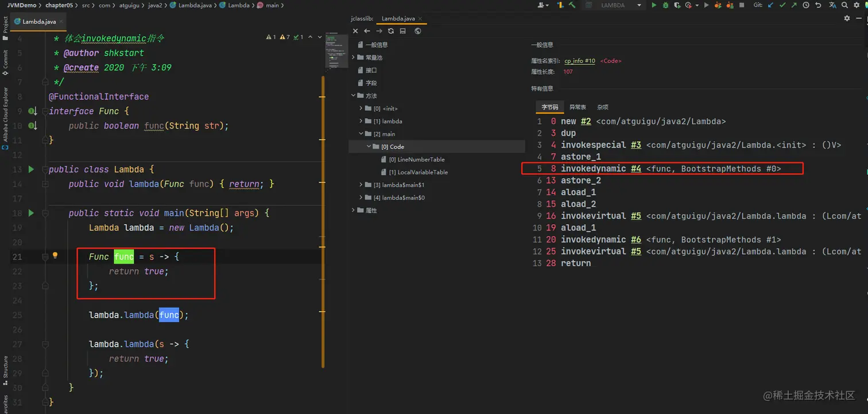Rollback changes with the undo arrow icon
This screenshot has width=868, height=414.
point(818,5)
